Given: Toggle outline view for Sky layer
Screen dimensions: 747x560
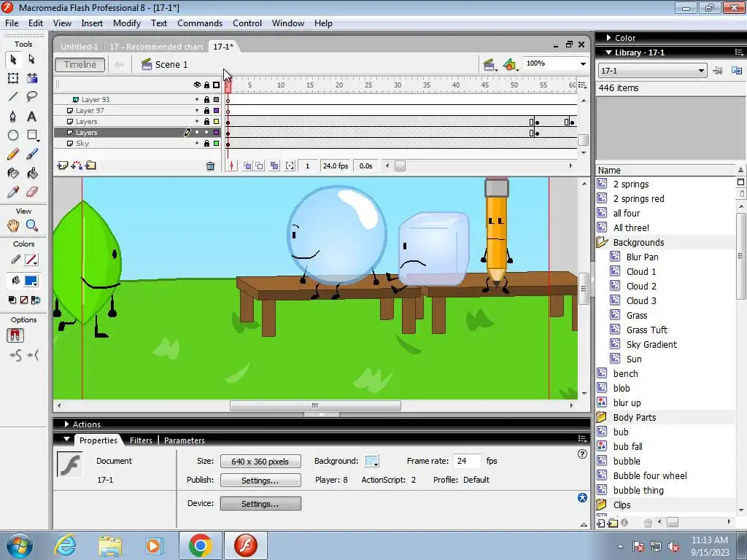Looking at the screenshot, I should tap(216, 144).
